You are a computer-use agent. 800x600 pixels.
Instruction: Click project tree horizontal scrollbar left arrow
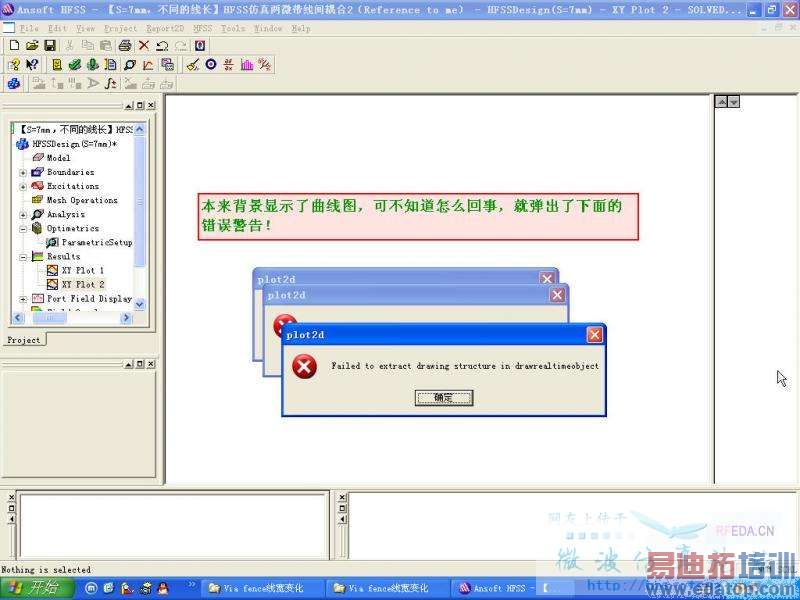pyautogui.click(x=18, y=318)
